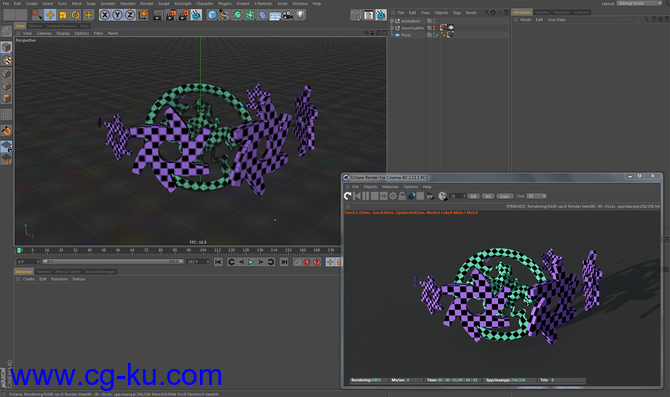This screenshot has width=670, height=397.
Task: Switch to the Timeline tab
Action: coord(43,272)
